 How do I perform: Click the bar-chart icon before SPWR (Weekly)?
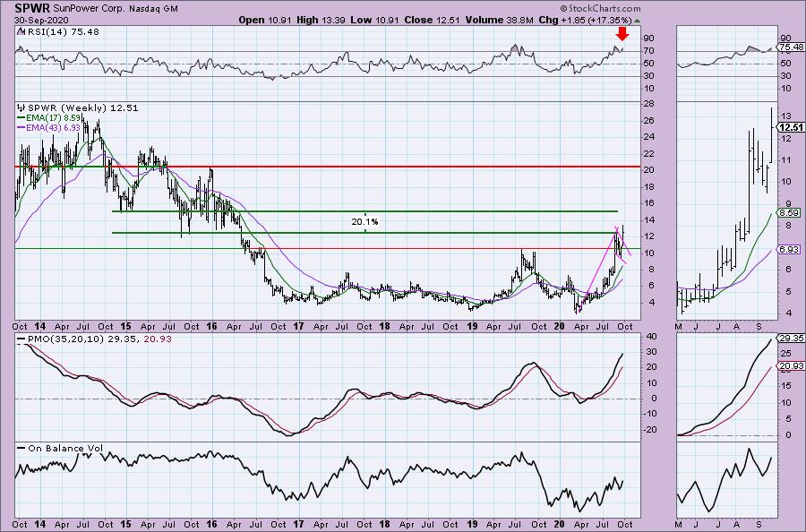tap(21, 108)
